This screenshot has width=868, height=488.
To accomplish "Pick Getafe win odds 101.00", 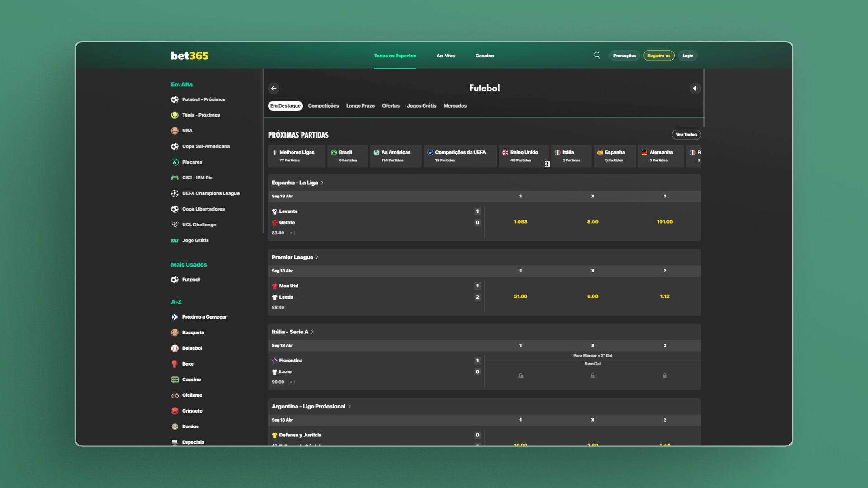I will 665,222.
